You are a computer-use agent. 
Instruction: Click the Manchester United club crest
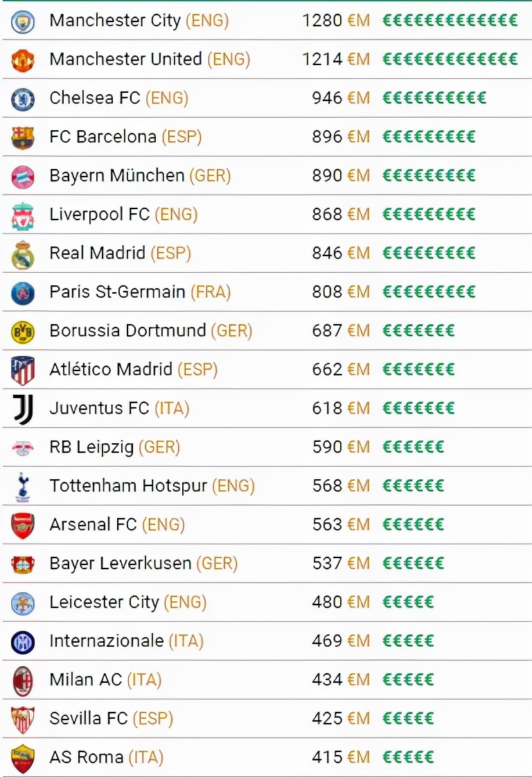pyautogui.click(x=23, y=60)
